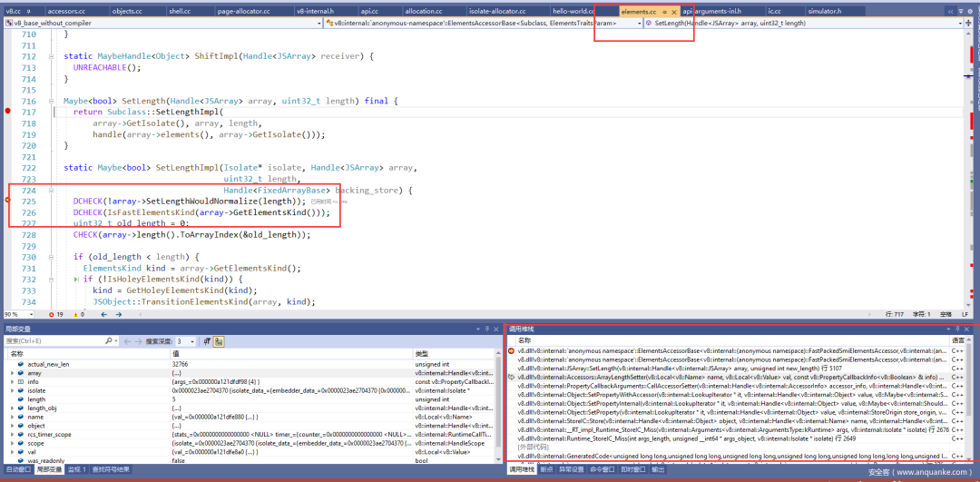The width and height of the screenshot is (980, 482).
Task: Expand the isolate variable row
Action: coord(12,390)
